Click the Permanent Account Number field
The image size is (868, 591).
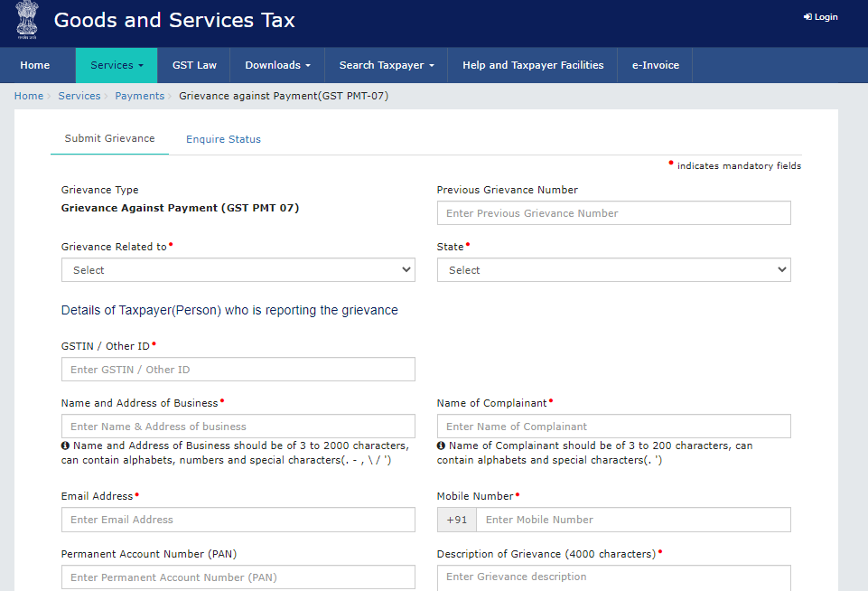pos(238,577)
